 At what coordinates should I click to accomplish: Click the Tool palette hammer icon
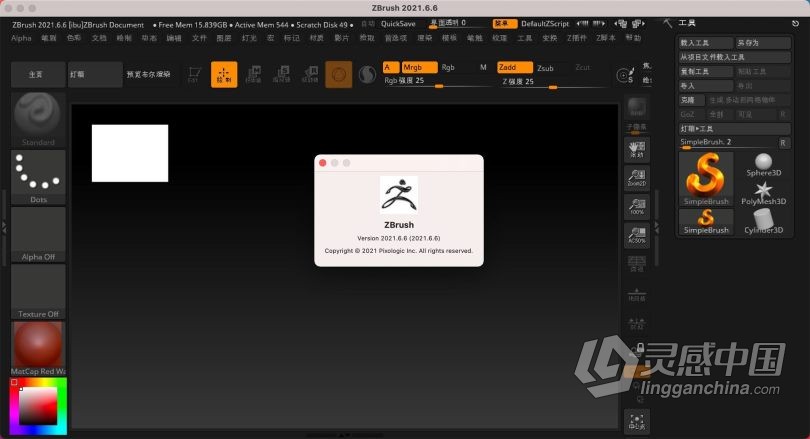[667, 23]
